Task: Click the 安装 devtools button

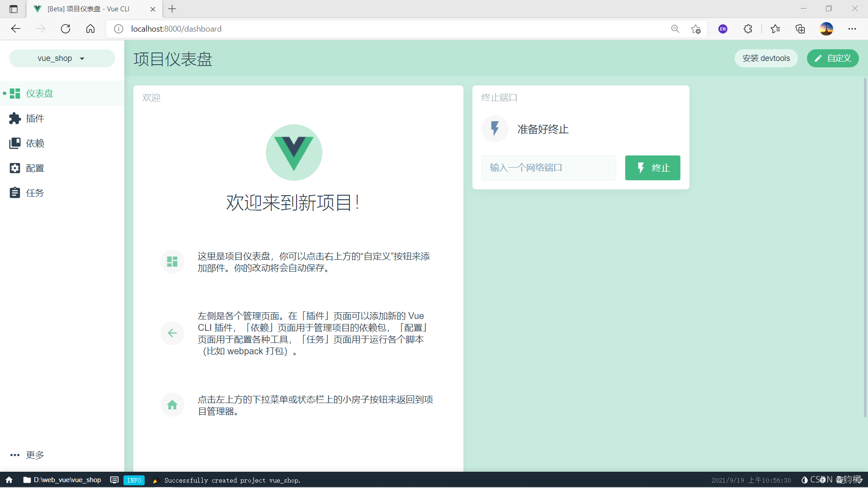Action: (766, 58)
